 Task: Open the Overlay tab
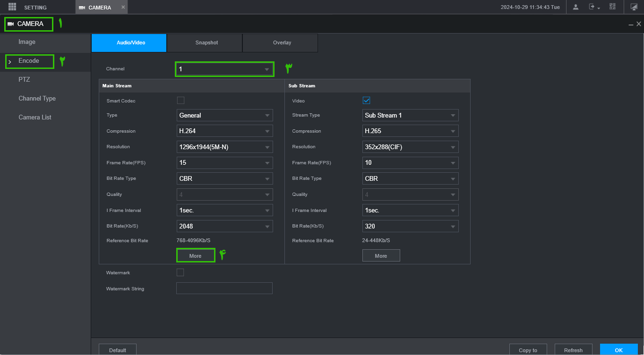click(280, 43)
